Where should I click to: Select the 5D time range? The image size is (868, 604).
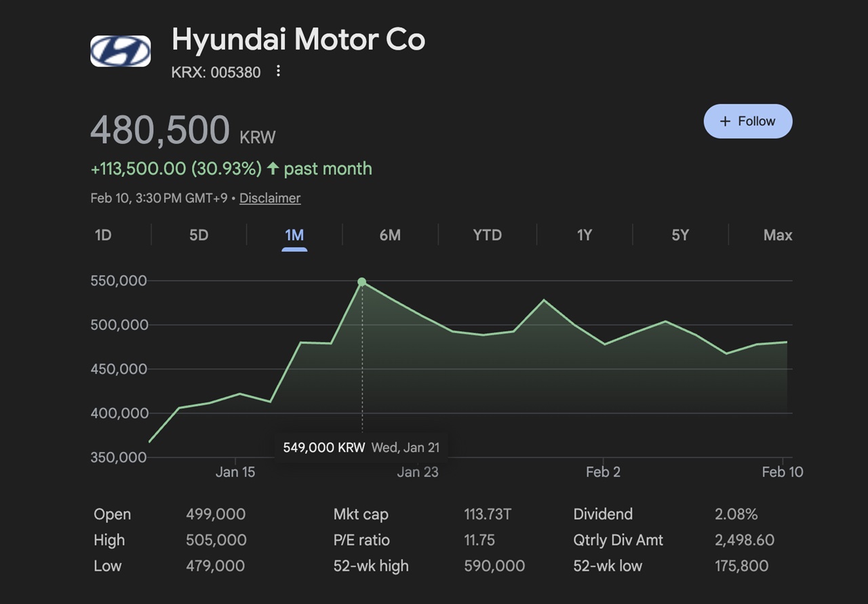point(199,235)
